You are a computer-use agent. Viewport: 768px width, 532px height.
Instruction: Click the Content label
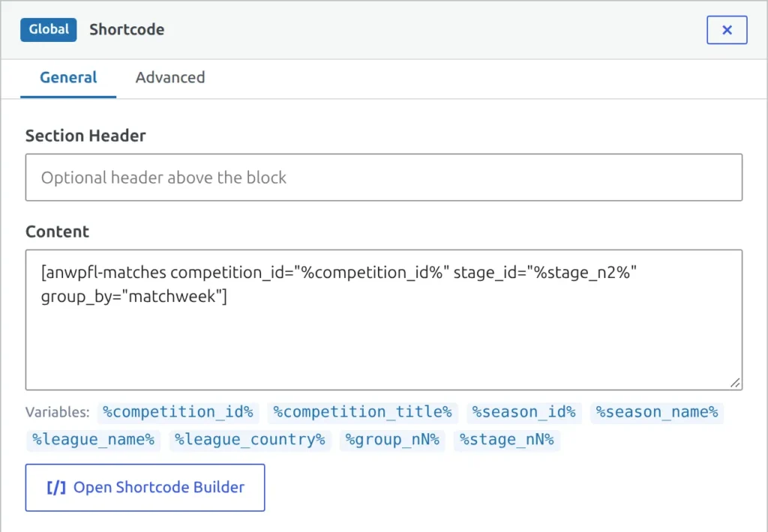(57, 232)
